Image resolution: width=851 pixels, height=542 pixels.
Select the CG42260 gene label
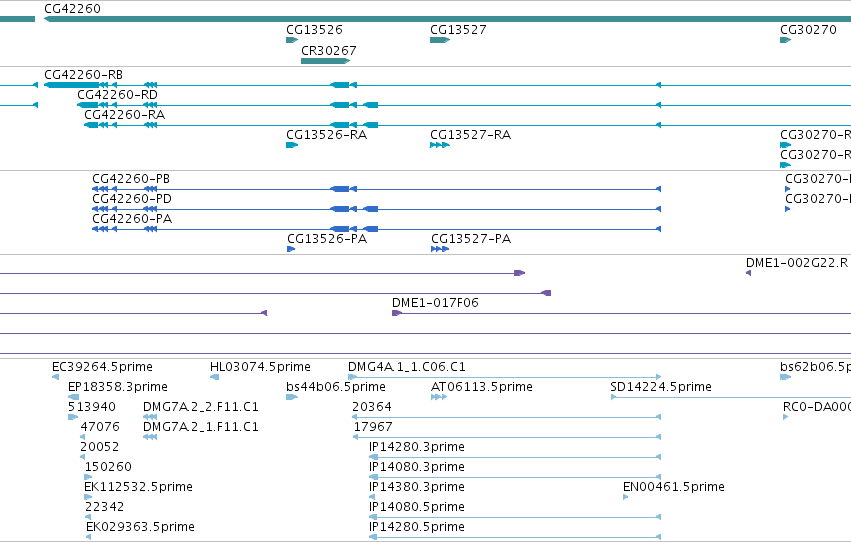[x=72, y=9]
